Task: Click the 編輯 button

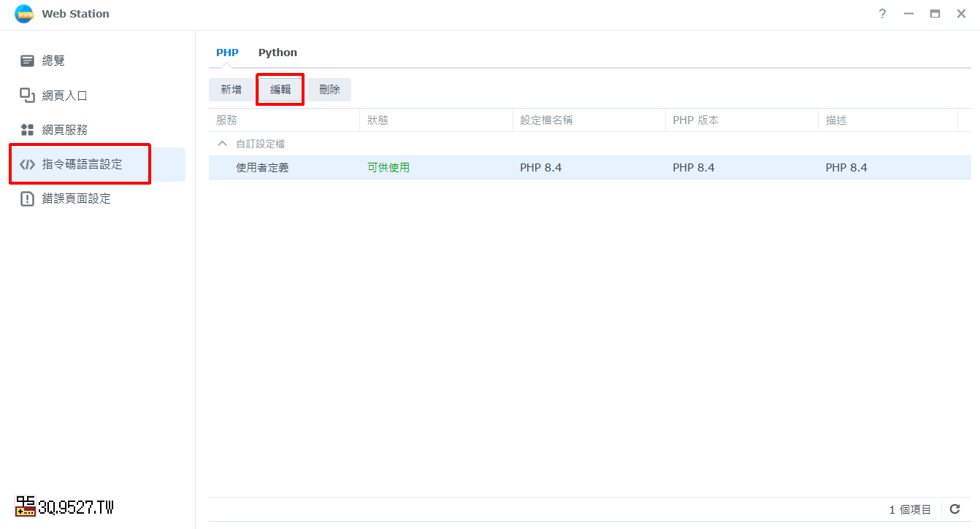Action: pyautogui.click(x=280, y=90)
